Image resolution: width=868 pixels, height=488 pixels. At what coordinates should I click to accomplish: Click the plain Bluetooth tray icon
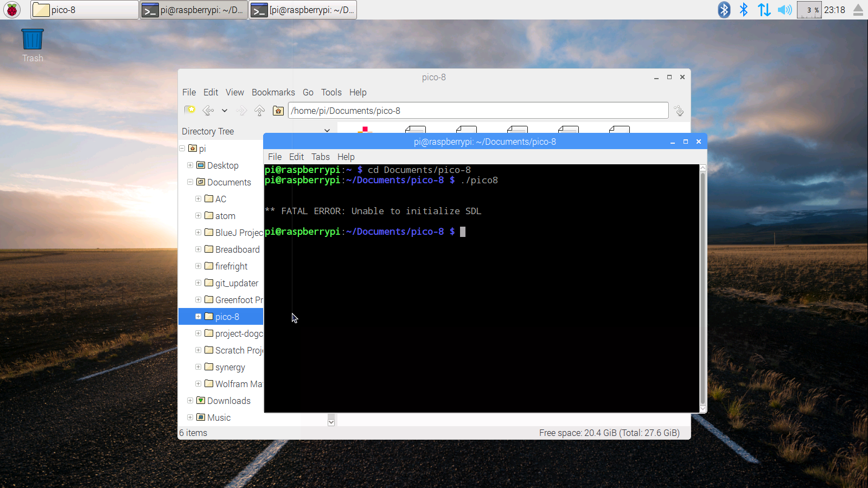pyautogui.click(x=744, y=10)
